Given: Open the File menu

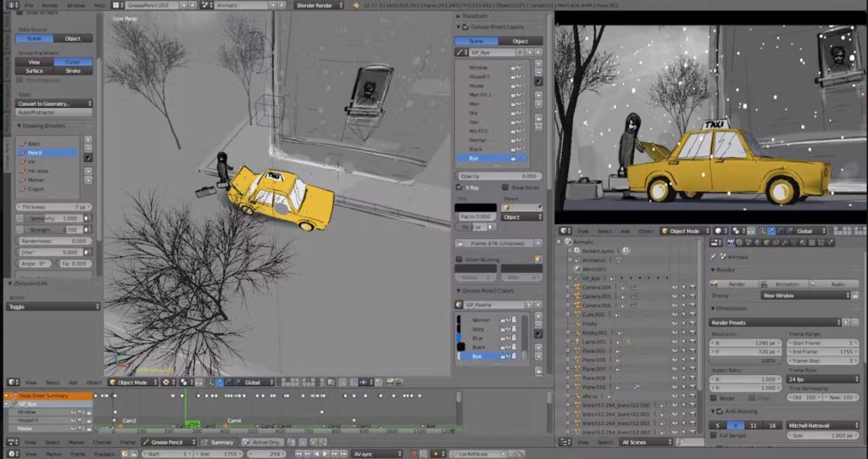Looking at the screenshot, I should point(30,5).
